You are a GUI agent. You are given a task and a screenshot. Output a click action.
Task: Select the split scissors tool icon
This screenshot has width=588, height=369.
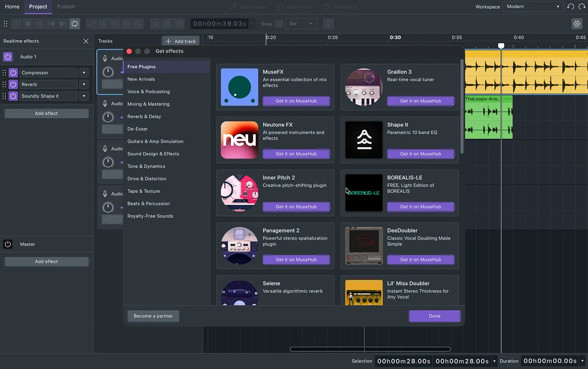pyautogui.click(x=103, y=24)
